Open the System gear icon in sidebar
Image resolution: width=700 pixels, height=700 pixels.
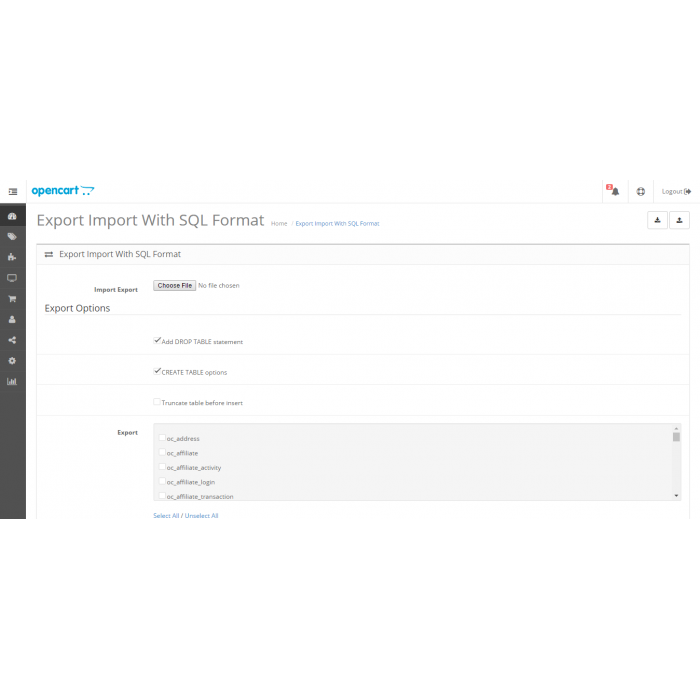coord(12,360)
